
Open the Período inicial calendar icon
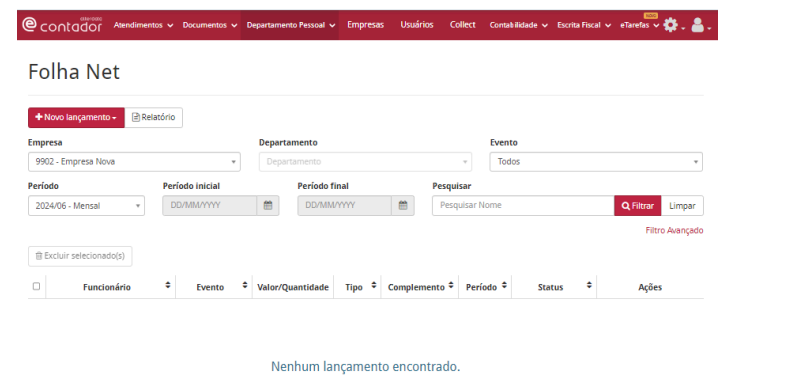click(x=268, y=205)
